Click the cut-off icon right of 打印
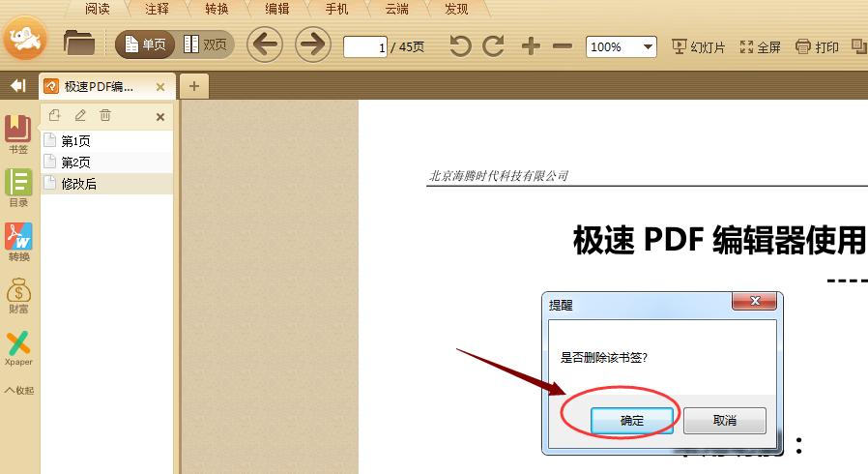 [859, 47]
